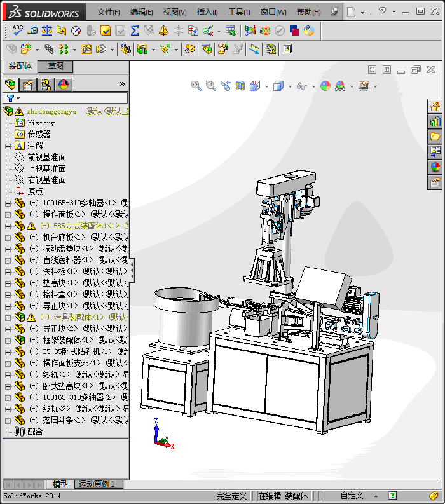Open the PropertyManager tab icon
The width and height of the screenshot is (445, 504).
click(x=28, y=85)
